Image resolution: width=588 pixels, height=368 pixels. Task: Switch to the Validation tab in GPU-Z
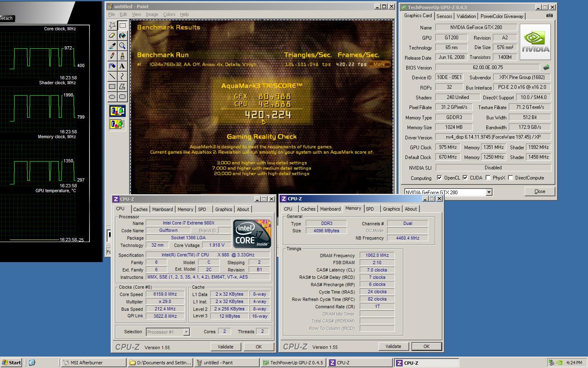pyautogui.click(x=466, y=16)
